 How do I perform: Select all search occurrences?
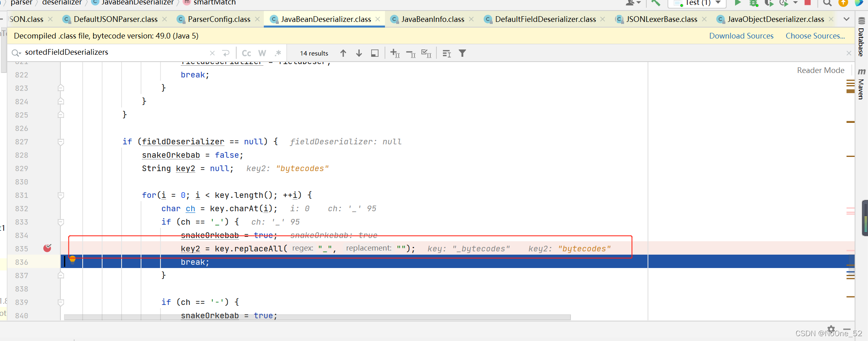[426, 53]
